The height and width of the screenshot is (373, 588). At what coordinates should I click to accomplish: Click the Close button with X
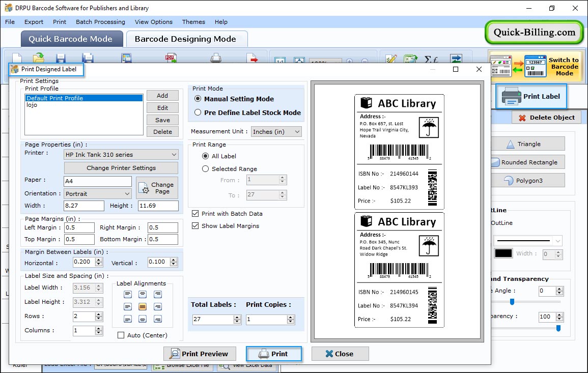click(x=340, y=354)
